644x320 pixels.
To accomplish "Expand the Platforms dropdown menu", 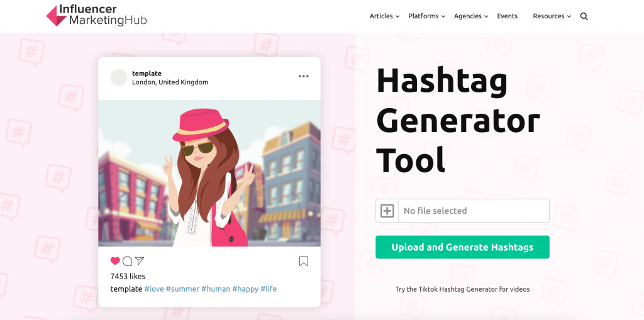I will click(x=426, y=16).
